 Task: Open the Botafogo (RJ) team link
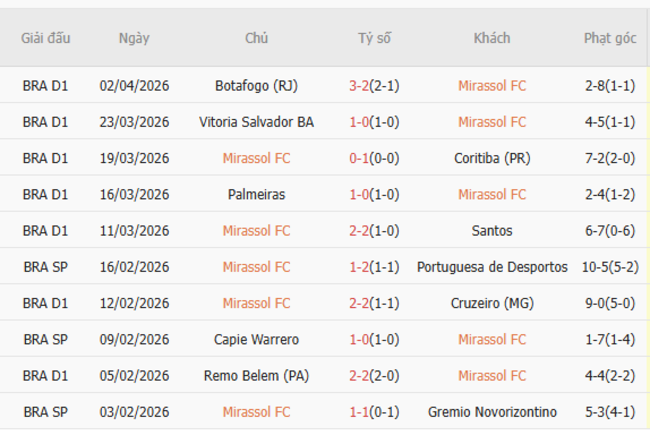256,86
